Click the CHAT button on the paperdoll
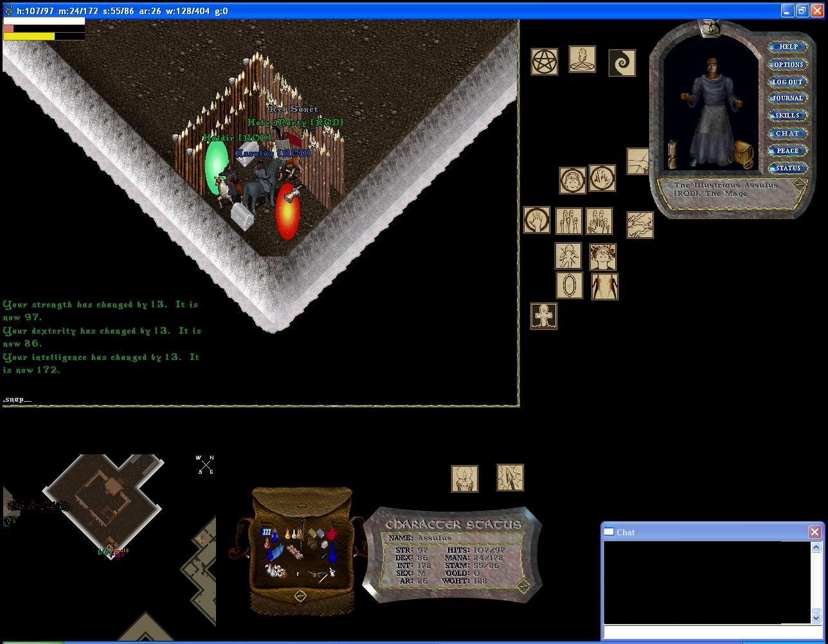Viewport: 828px width, 644px height. point(788,134)
